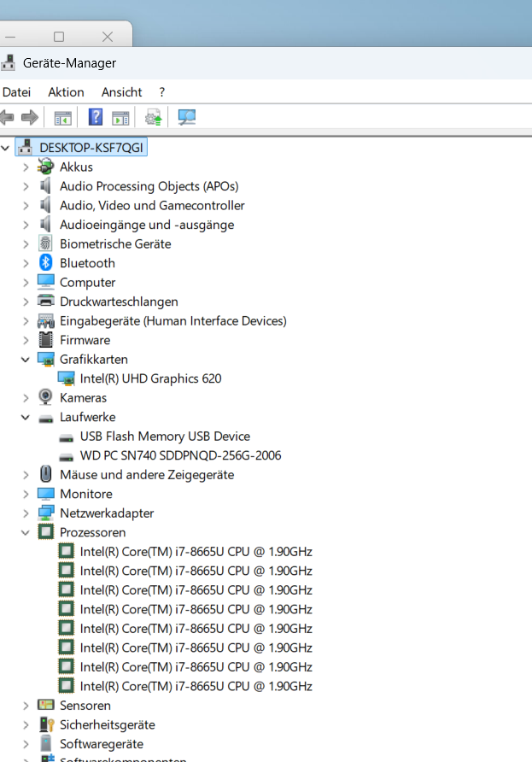Open the ? help menu
The height and width of the screenshot is (762, 532).
click(x=161, y=92)
